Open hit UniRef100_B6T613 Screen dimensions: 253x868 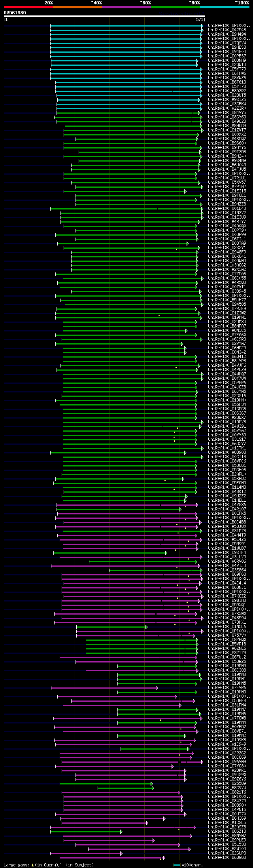pyautogui.click(x=227, y=82)
